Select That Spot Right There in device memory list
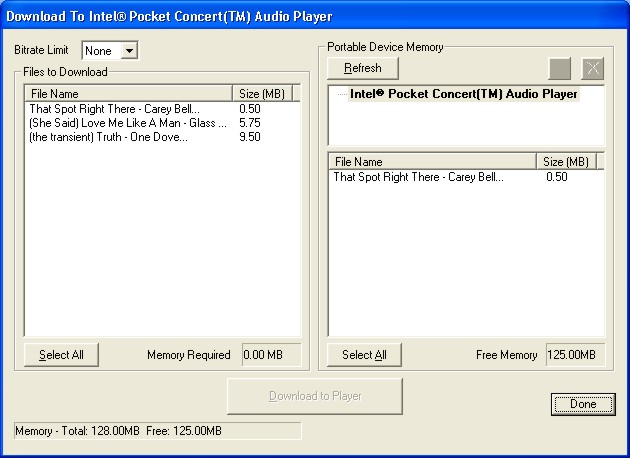Screen dimensions: 630x458 point(418,177)
